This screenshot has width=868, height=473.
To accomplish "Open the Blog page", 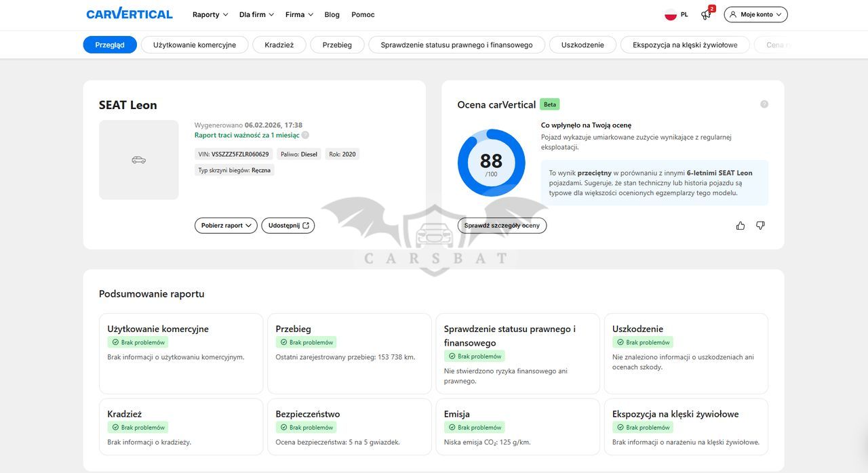I will pyautogui.click(x=332, y=14).
